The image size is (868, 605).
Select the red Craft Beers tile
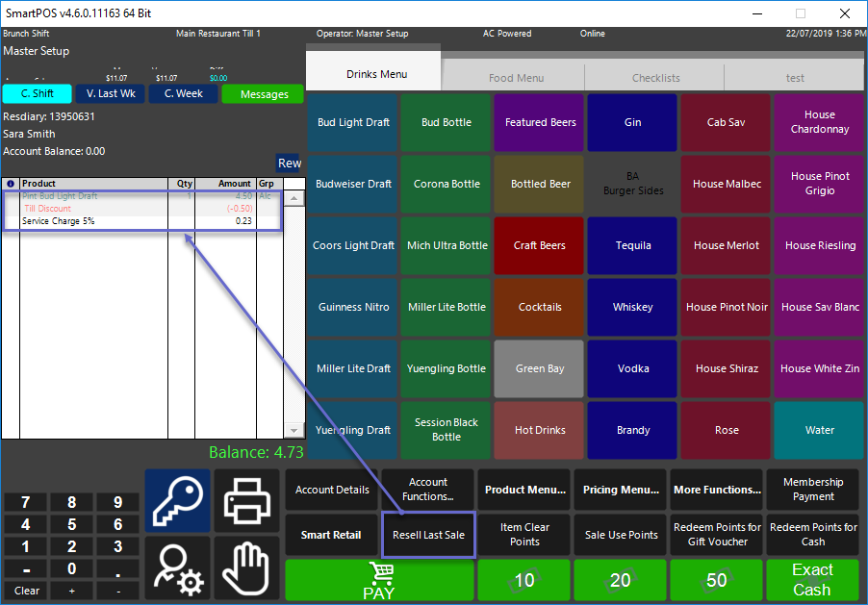coord(540,245)
